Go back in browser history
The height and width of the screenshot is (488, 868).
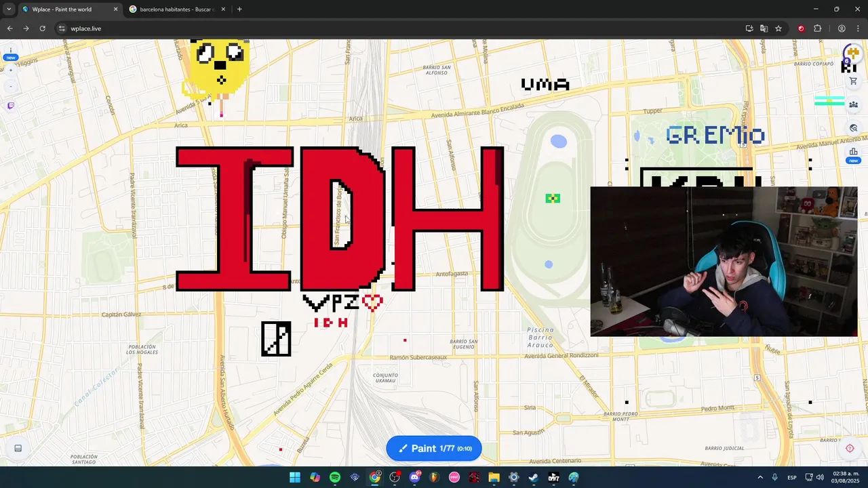click(x=9, y=28)
